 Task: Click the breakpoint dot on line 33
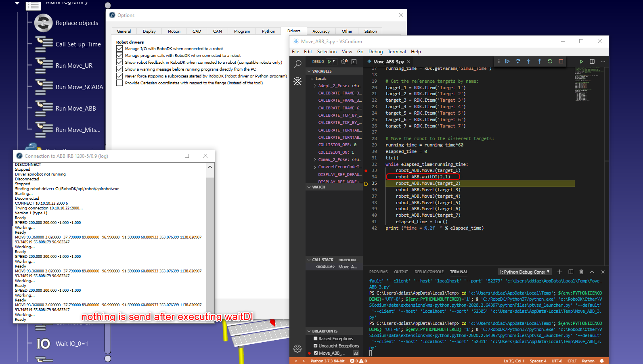366,171
